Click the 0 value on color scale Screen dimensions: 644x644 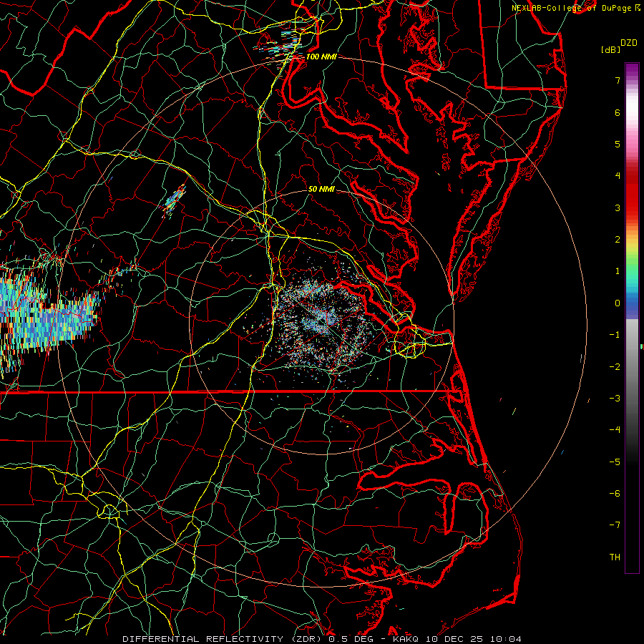point(618,303)
